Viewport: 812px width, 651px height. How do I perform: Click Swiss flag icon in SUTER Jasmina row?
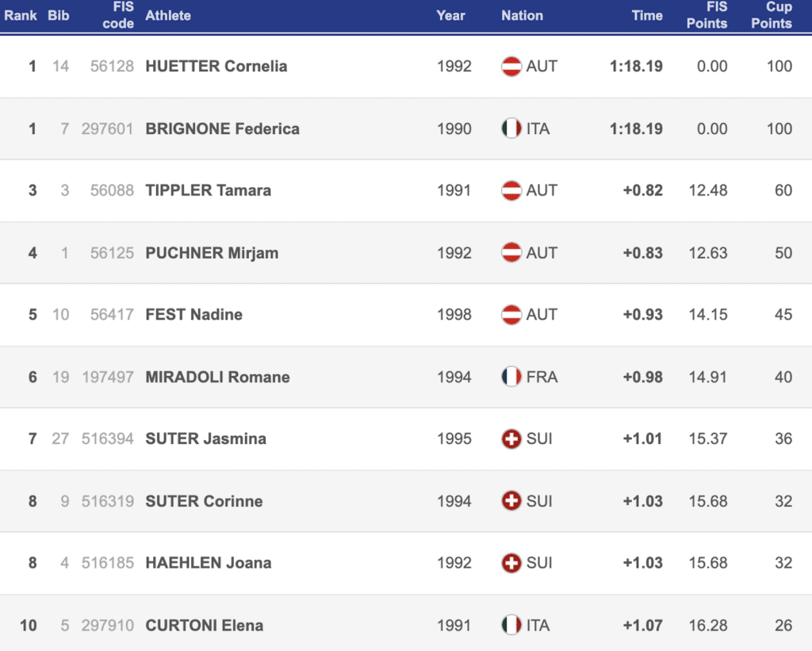click(511, 438)
